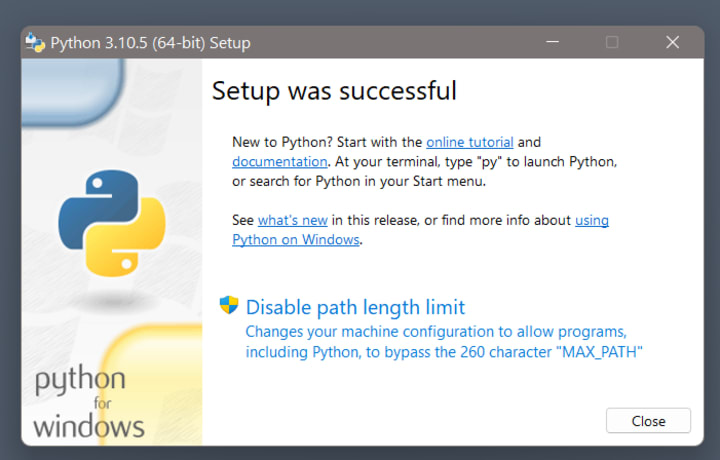Click the large Python logo in the sidebar
Image resolution: width=720 pixels, height=460 pixels.
(109, 222)
